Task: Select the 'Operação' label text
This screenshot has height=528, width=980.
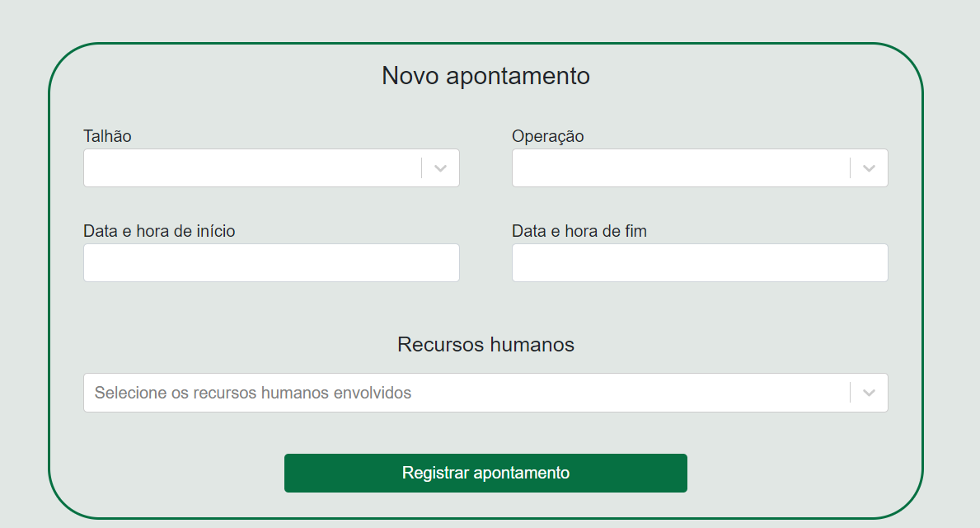Action: [x=547, y=136]
